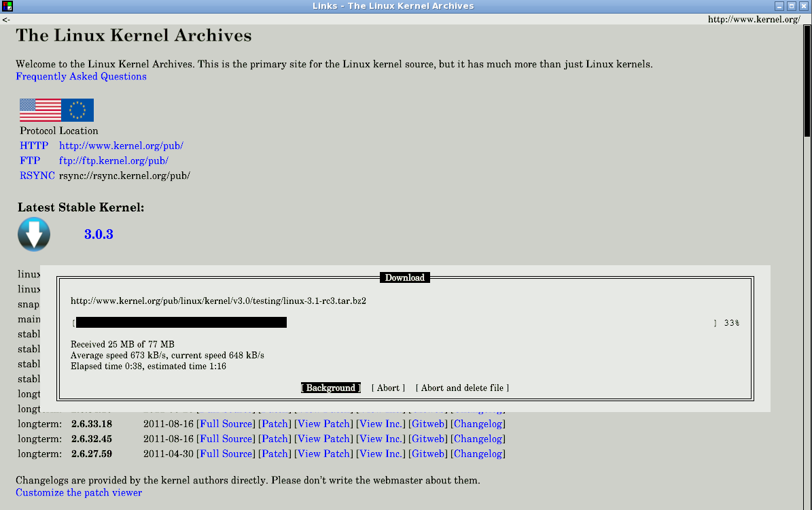This screenshot has height=510, width=812.
Task: Abort the download
Action: [x=389, y=388]
